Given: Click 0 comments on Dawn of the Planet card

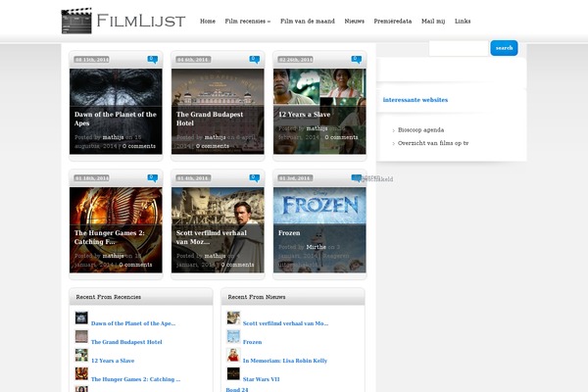Looking at the screenshot, I should point(139,146).
